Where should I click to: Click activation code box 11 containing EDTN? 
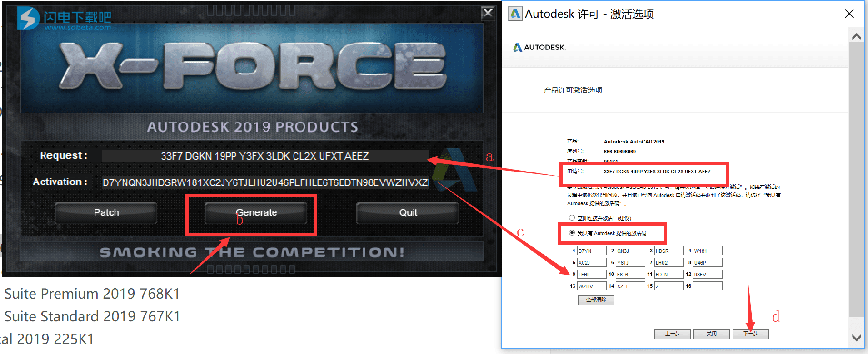(669, 274)
